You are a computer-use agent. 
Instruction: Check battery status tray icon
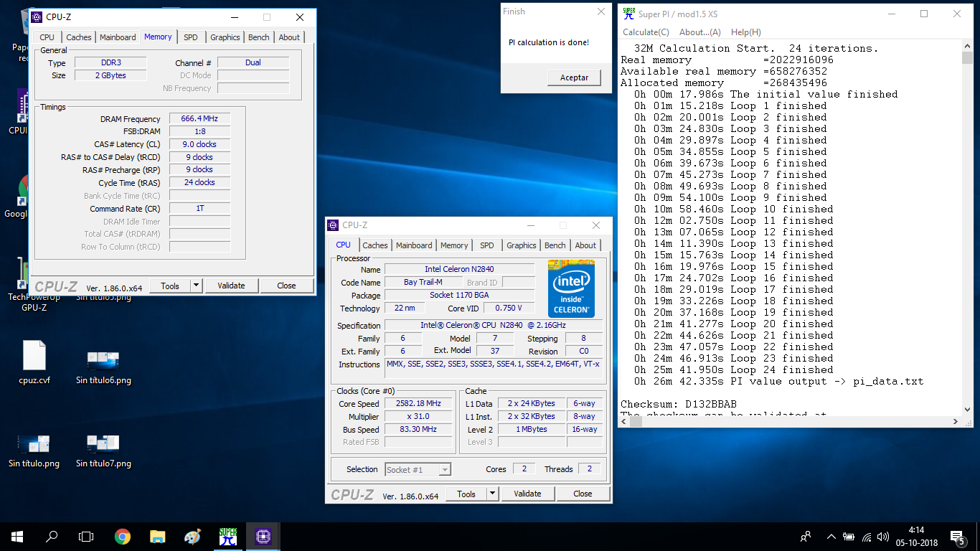(x=849, y=536)
